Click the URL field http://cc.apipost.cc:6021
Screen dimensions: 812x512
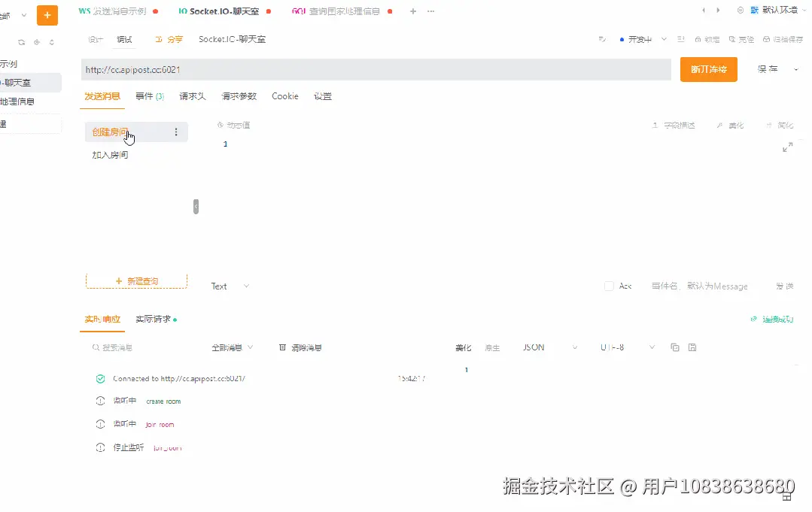point(376,69)
